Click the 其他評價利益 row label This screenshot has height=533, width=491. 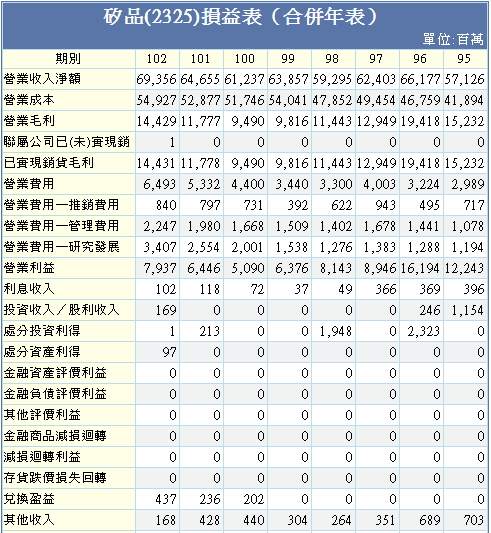coord(42,415)
